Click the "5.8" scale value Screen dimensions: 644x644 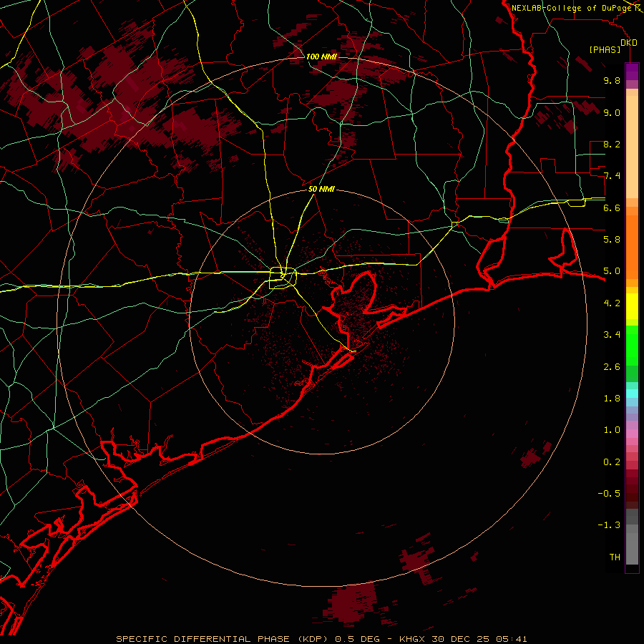[x=612, y=240]
